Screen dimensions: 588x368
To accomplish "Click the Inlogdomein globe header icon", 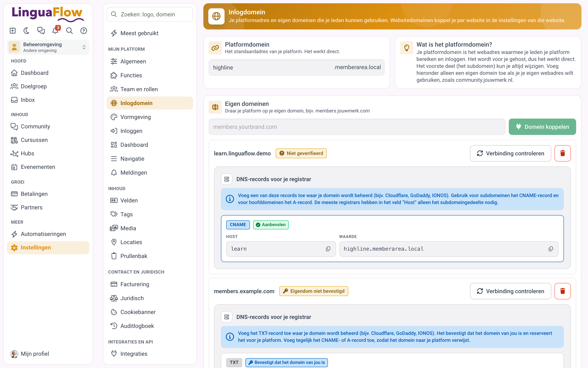I will click(x=216, y=16).
